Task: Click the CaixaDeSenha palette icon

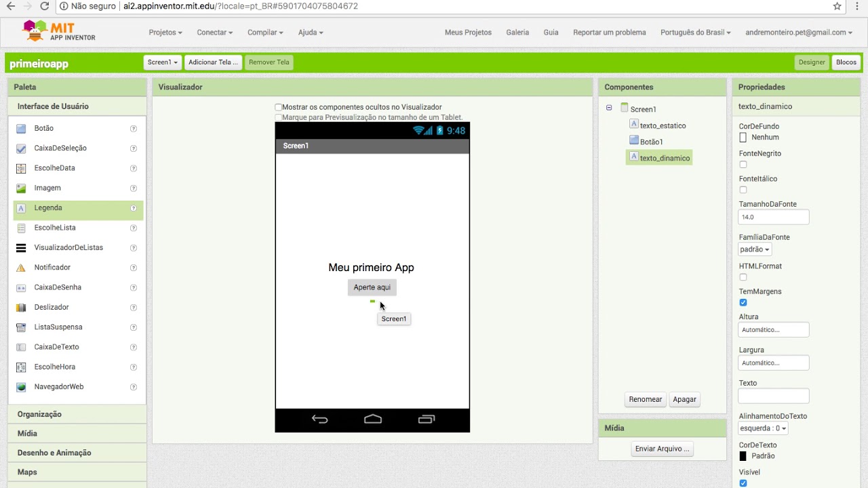Action: pyautogui.click(x=21, y=287)
